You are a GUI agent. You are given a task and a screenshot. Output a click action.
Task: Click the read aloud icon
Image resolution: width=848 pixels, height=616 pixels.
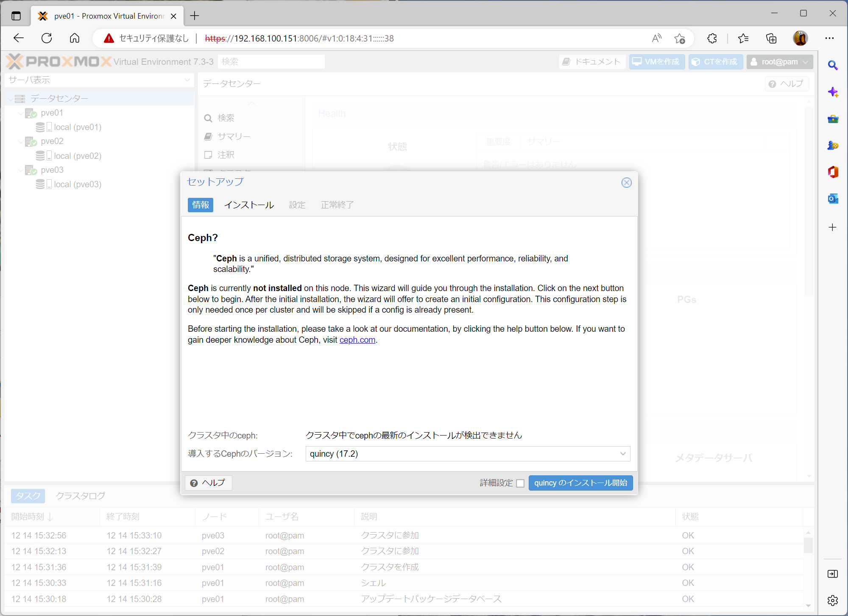[x=656, y=38]
